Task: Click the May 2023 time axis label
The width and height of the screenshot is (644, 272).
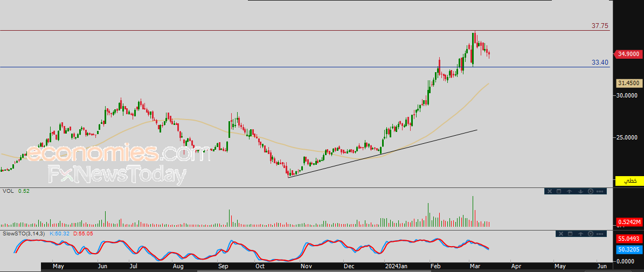Action: pyautogui.click(x=58, y=266)
